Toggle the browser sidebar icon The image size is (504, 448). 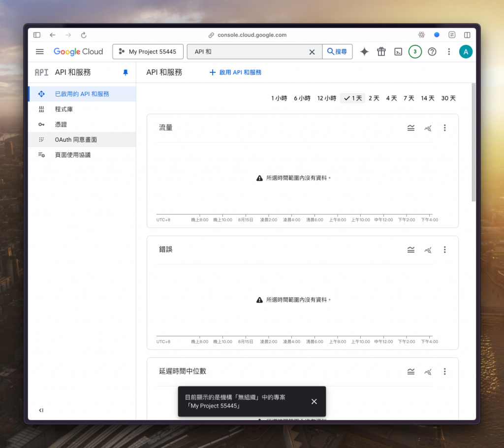(x=37, y=35)
